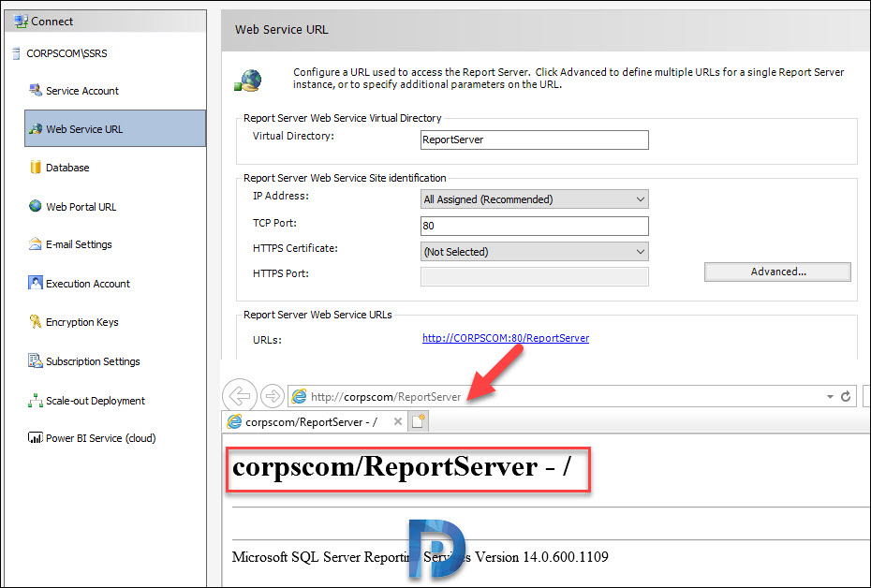
Task: Click the HTTPS Port: label
Action: [x=281, y=273]
